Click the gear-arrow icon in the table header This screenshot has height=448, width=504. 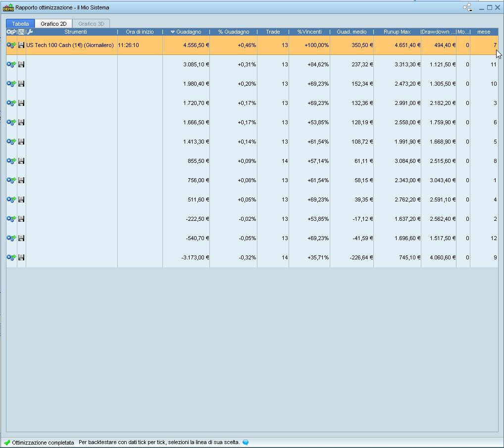point(11,32)
